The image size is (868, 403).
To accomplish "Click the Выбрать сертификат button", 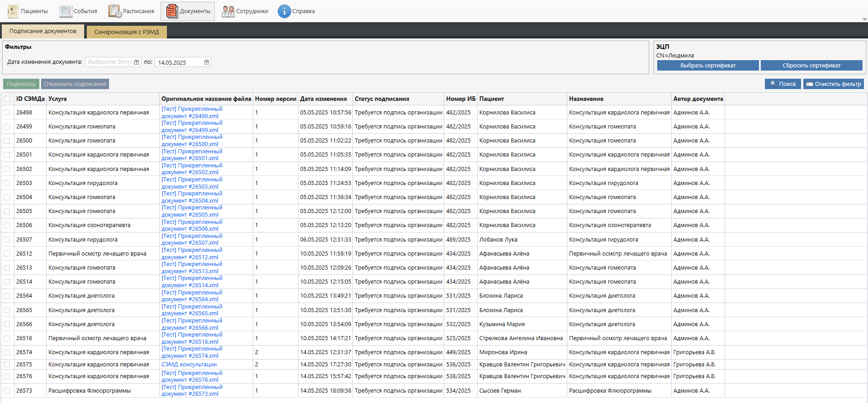I will (x=707, y=66).
